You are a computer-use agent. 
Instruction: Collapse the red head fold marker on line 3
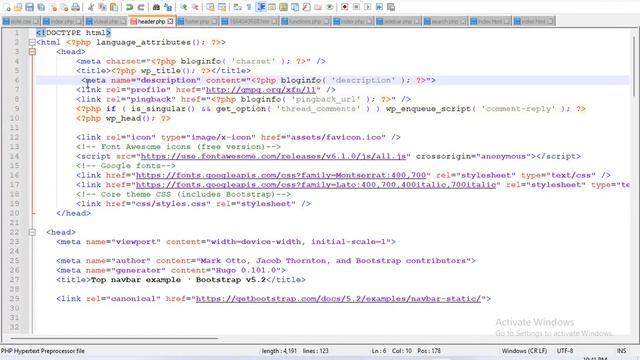pyautogui.click(x=32, y=52)
